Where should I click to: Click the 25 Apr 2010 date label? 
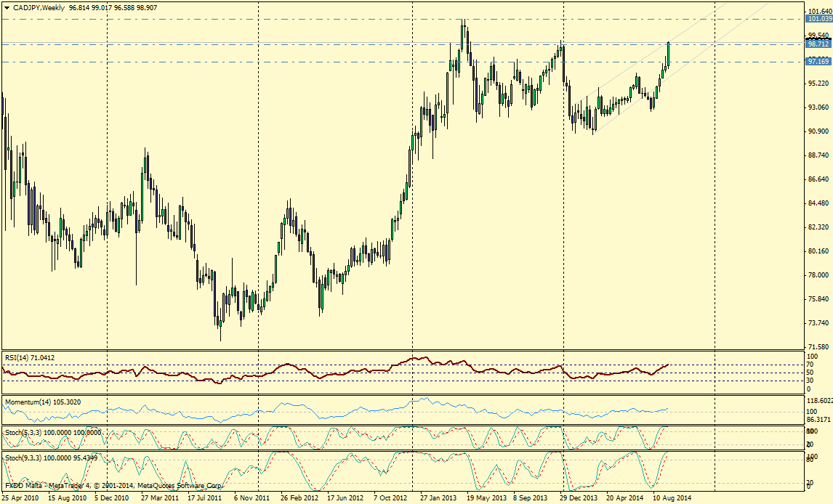click(x=21, y=498)
